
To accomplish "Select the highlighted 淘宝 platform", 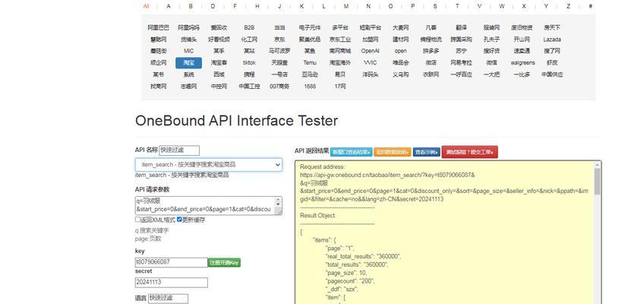I will pyautogui.click(x=188, y=63).
